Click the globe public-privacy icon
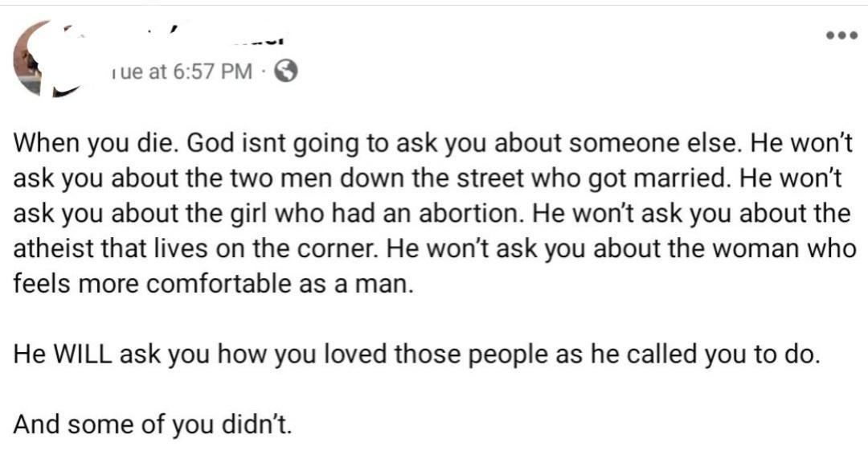This screenshot has width=868, height=459. click(x=286, y=72)
